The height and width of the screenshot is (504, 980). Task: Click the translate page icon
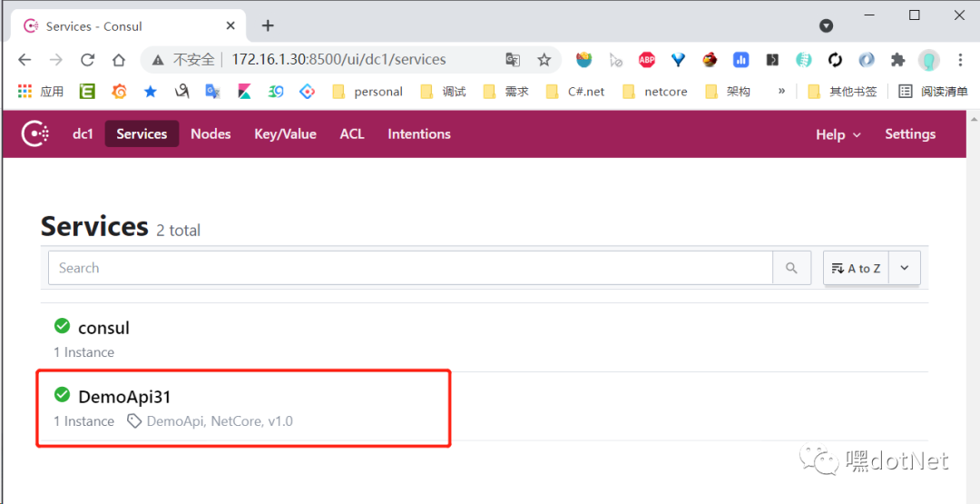(513, 59)
